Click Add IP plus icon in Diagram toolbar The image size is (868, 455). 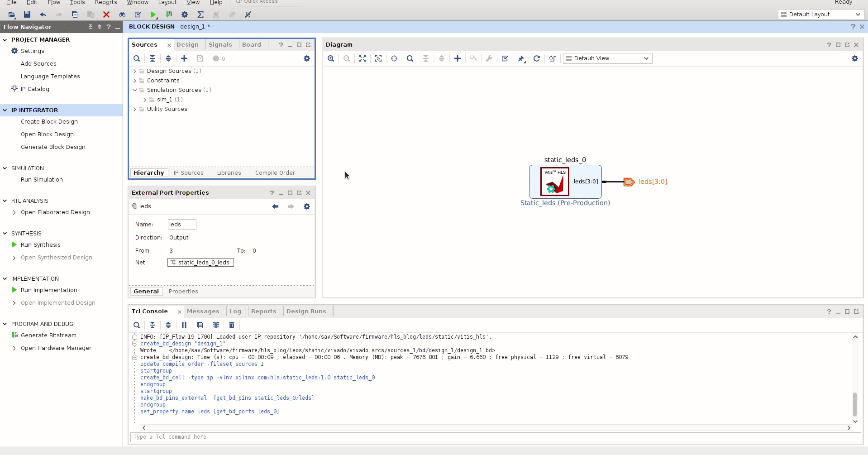458,58
